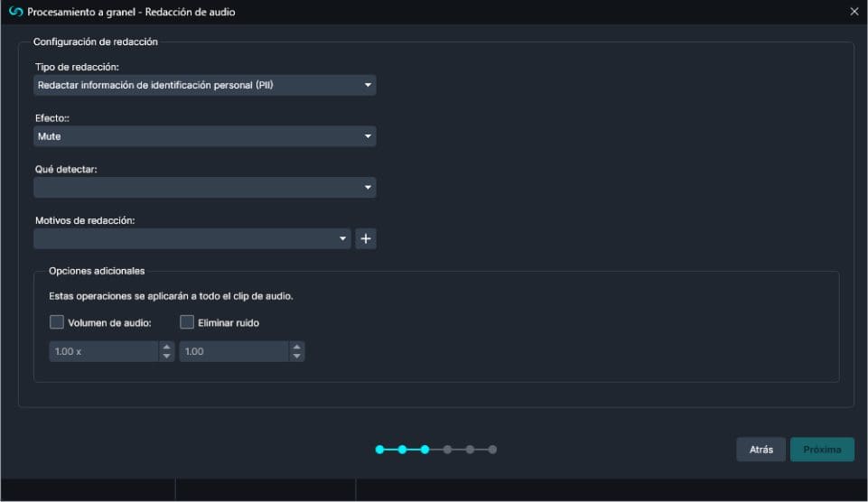Viewport: 868px width, 502px height.
Task: Click the Motivos de redacción label
Action: tap(85, 220)
